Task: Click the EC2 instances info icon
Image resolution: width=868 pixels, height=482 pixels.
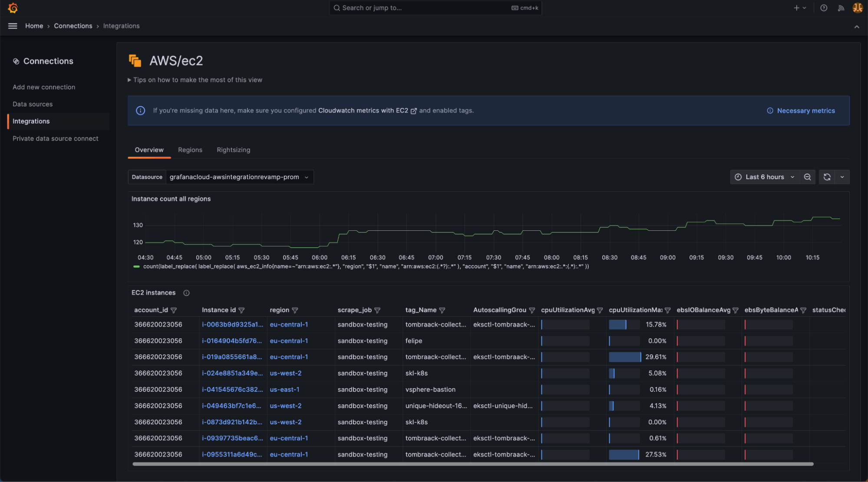Action: (x=186, y=293)
